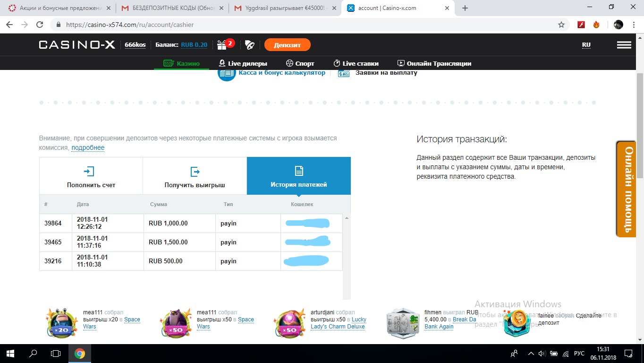Select the Пополнить счет tab

coord(91,176)
